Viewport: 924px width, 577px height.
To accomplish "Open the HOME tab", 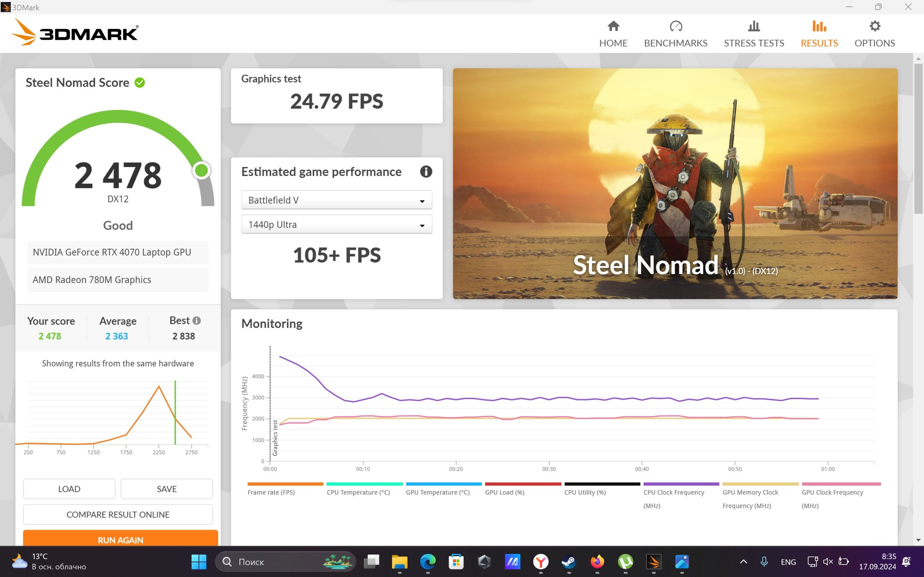I will [x=613, y=34].
